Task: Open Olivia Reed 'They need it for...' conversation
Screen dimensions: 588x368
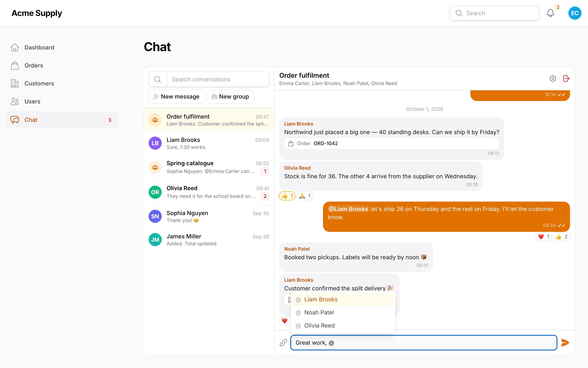Action: [x=209, y=192]
